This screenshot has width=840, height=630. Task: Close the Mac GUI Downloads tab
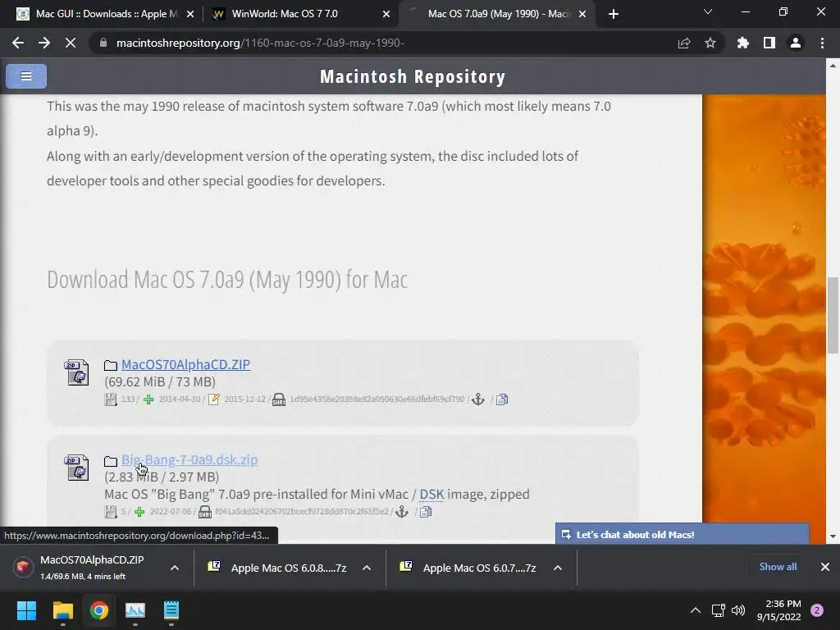190,14
